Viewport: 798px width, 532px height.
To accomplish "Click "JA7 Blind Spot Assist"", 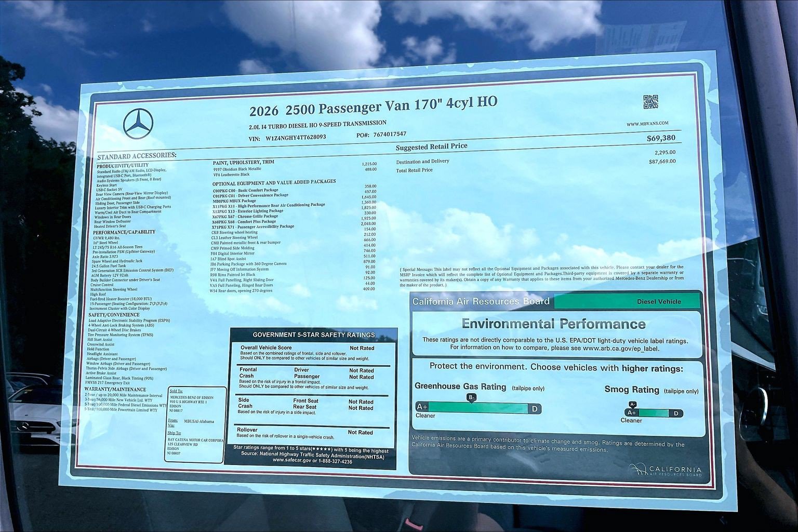I will (x=228, y=259).
